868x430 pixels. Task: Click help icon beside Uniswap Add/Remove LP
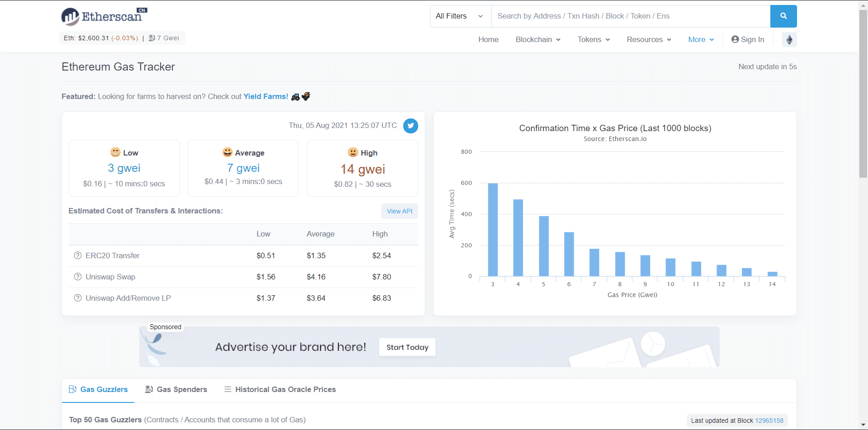coord(78,298)
